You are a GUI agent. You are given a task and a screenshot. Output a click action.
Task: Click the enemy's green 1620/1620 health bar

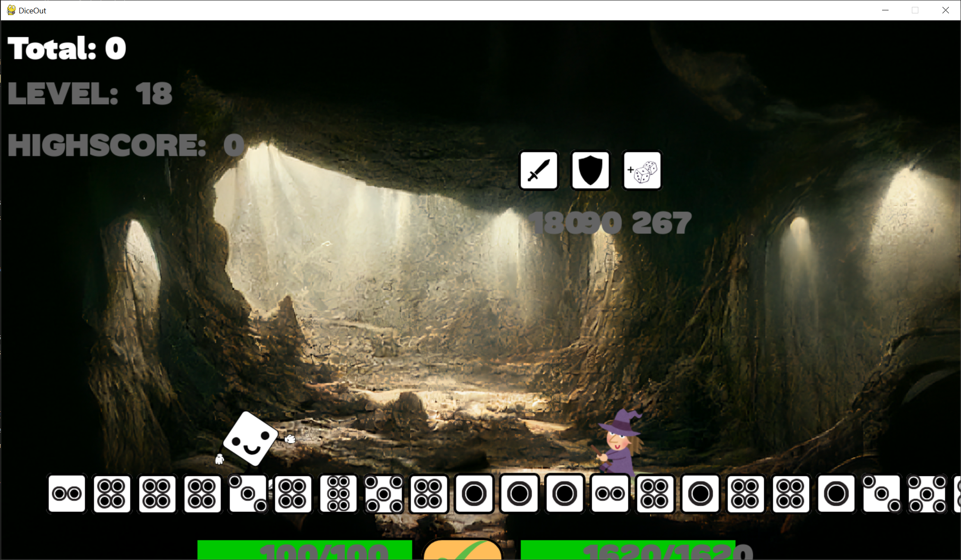(627, 550)
